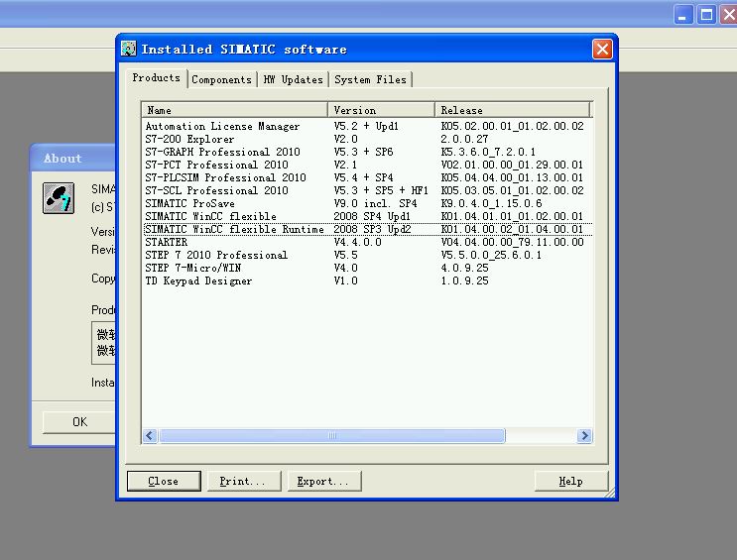Viewport: 737px width, 560px height.
Task: Click the Export... button
Action: click(x=324, y=481)
